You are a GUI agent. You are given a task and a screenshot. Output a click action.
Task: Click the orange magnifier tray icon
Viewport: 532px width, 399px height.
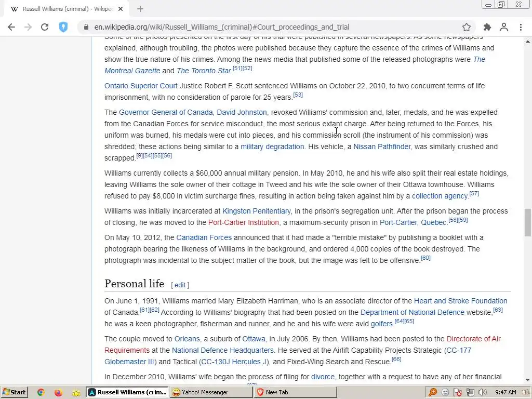[433, 393]
